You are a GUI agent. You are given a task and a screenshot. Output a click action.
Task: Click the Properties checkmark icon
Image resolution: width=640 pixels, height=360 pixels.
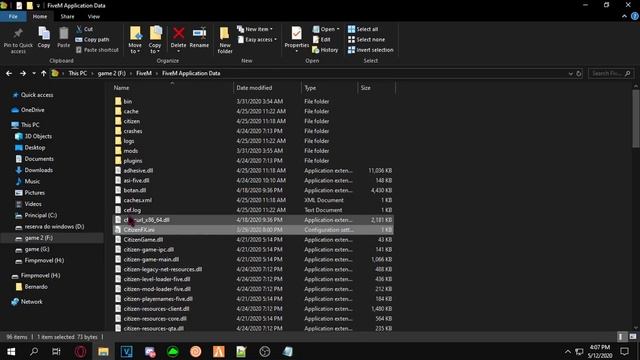(x=296, y=33)
